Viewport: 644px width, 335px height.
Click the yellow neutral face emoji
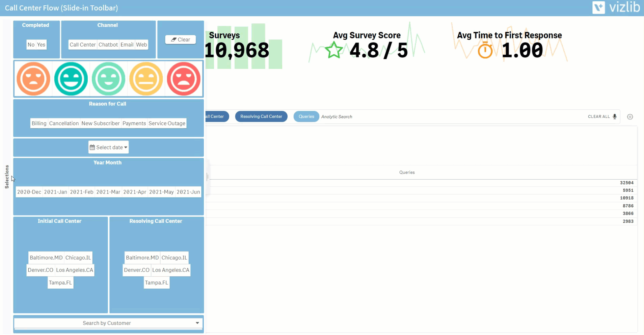146,79
